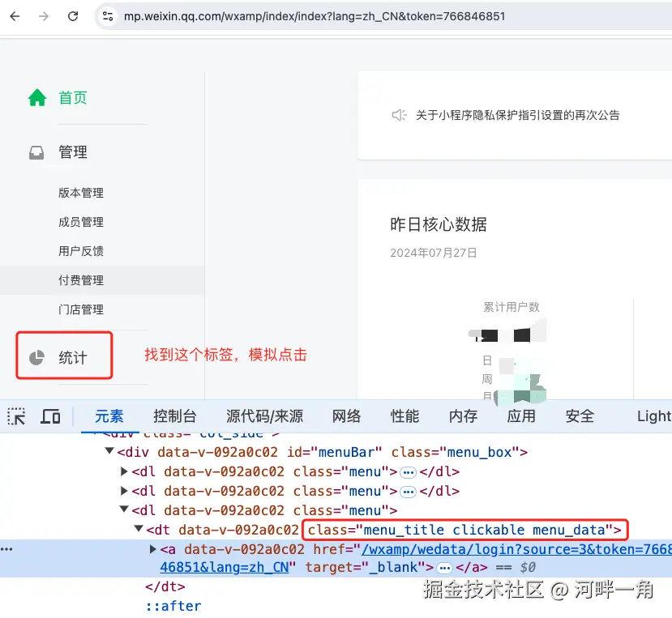Open the 首页 sidebar item
672x618 pixels.
tap(73, 98)
